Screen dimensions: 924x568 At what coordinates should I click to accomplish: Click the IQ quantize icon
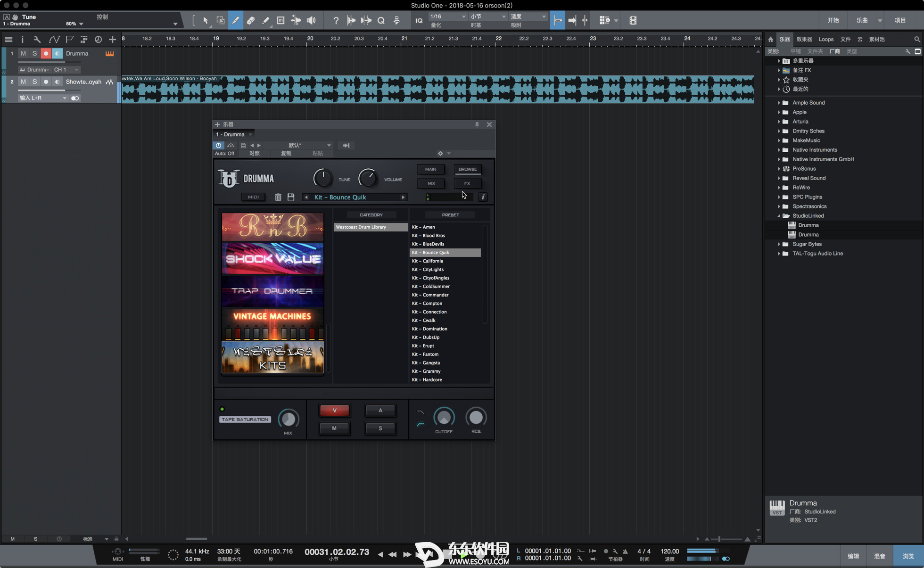[x=419, y=20]
